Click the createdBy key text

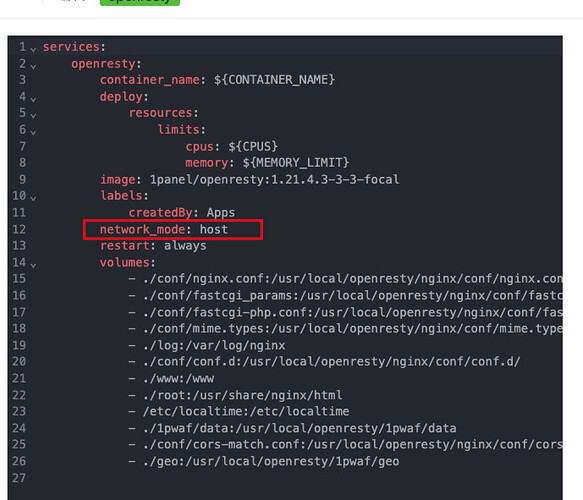(160, 213)
